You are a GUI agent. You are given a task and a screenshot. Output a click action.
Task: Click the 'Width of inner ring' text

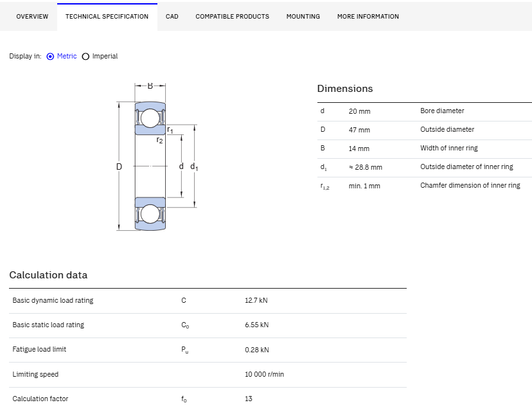point(449,148)
